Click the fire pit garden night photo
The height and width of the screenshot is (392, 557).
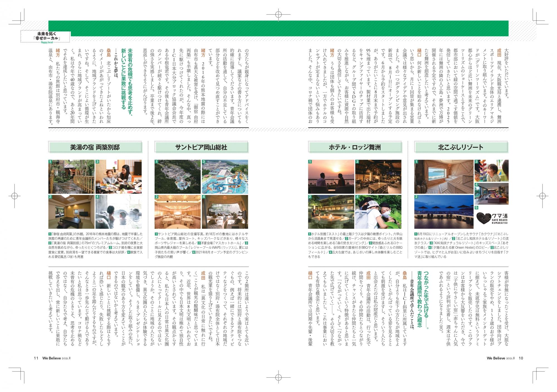click(x=331, y=212)
